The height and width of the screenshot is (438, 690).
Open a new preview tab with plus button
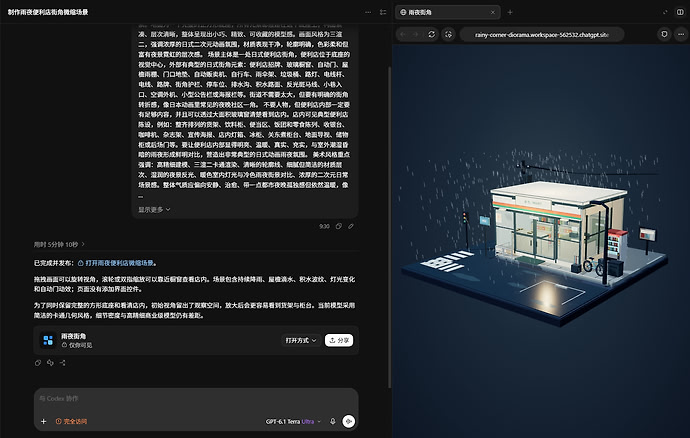[x=510, y=12]
